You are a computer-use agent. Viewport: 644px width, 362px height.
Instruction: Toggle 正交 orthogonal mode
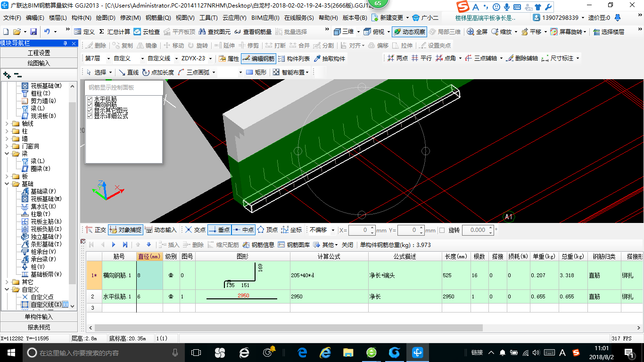pyautogui.click(x=96, y=230)
